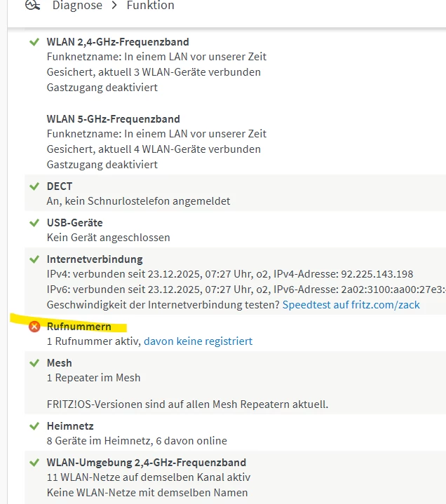The width and height of the screenshot is (446, 504).
Task: Select the green checkmark next to Mesh
Action: [34, 363]
